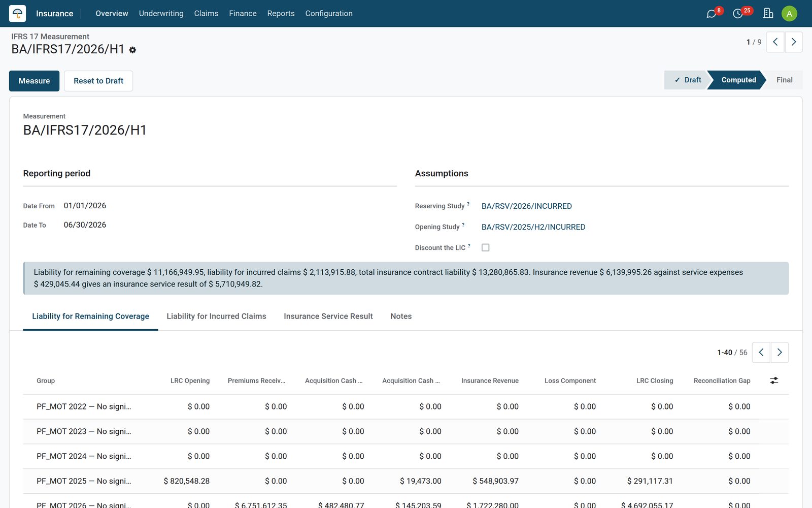Open the PF_MOT 2024 group row
The height and width of the screenshot is (508, 812).
tap(405, 456)
